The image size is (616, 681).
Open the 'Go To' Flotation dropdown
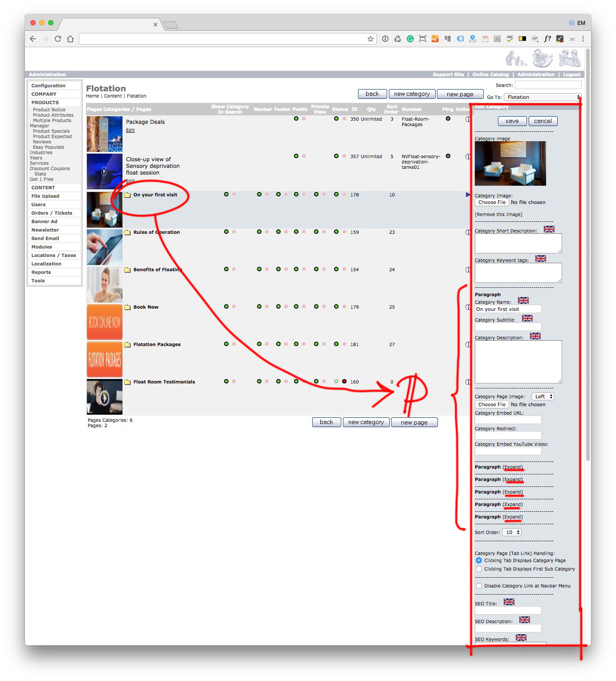click(x=543, y=97)
